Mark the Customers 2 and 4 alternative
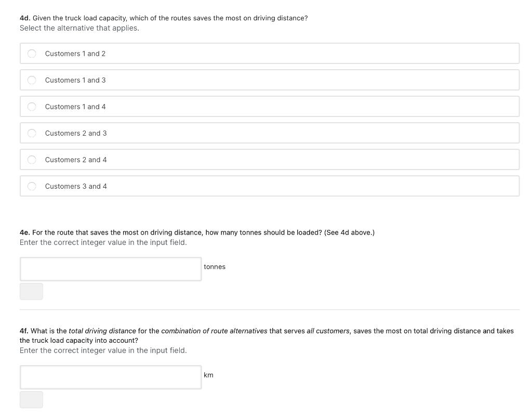Screen dimensions: 532x415 click(x=32, y=159)
